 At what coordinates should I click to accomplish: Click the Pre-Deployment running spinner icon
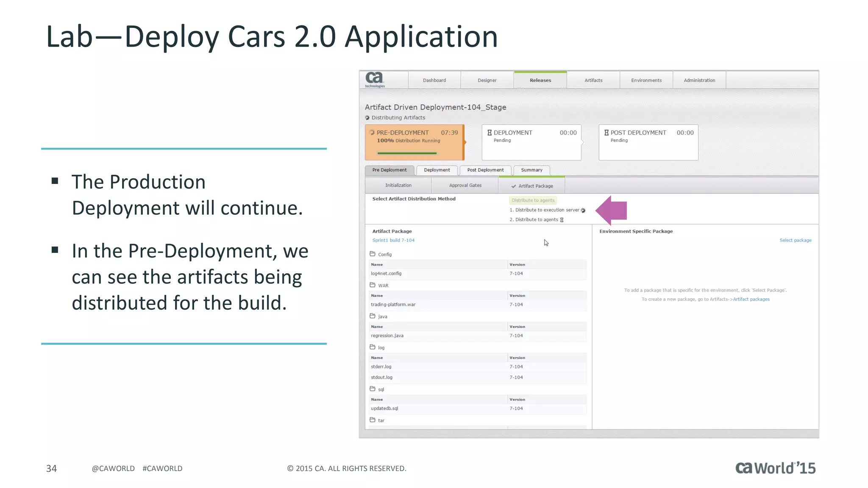[x=372, y=133]
